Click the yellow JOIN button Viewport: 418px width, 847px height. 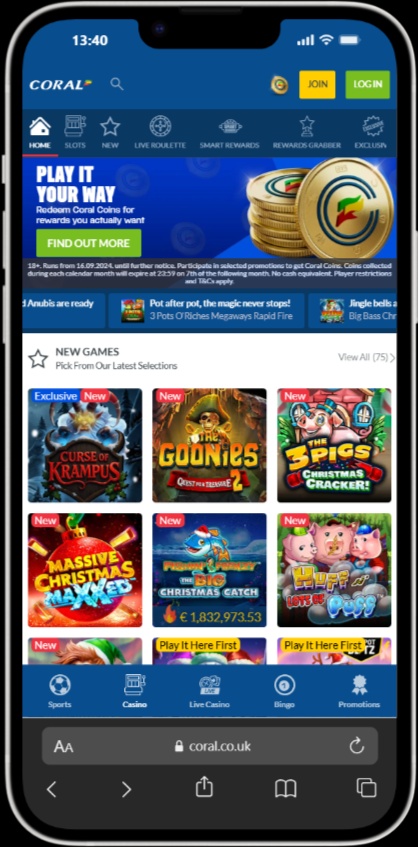pos(317,84)
